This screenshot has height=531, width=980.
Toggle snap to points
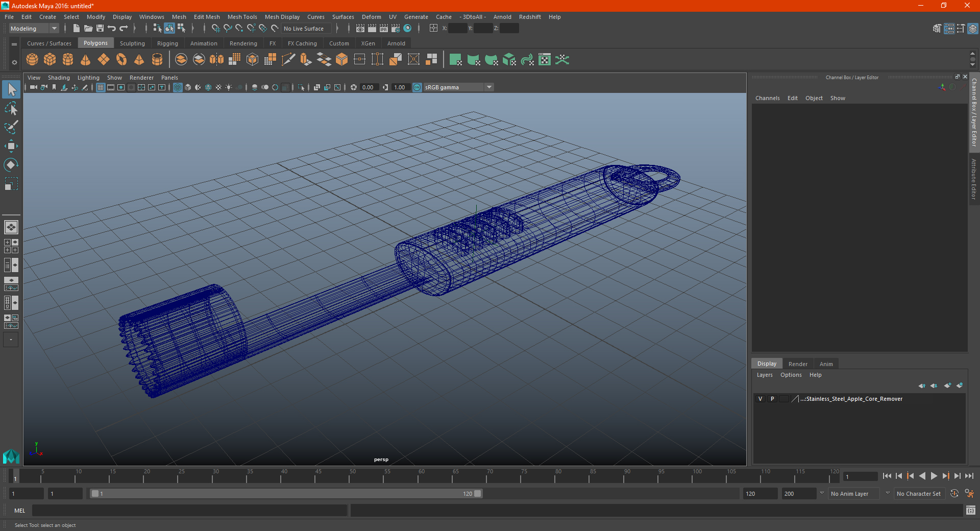239,29
